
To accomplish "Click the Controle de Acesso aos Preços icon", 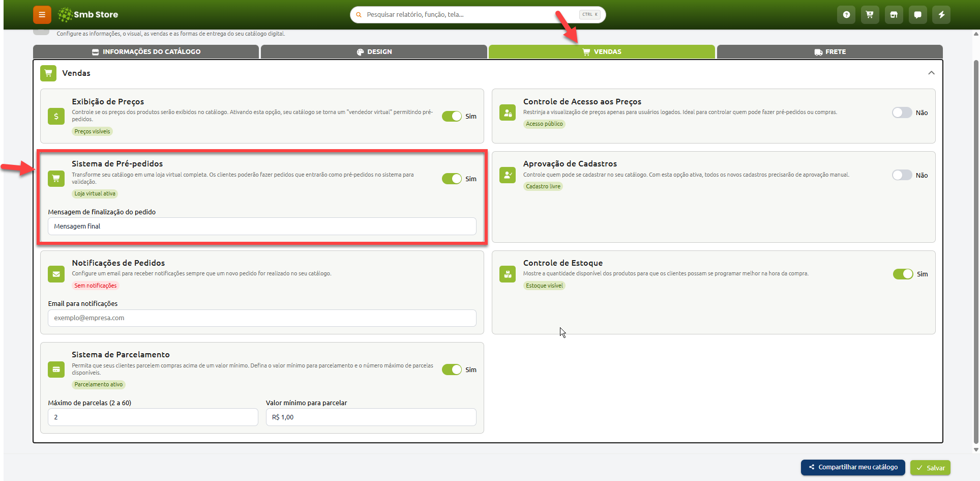I will (x=508, y=113).
